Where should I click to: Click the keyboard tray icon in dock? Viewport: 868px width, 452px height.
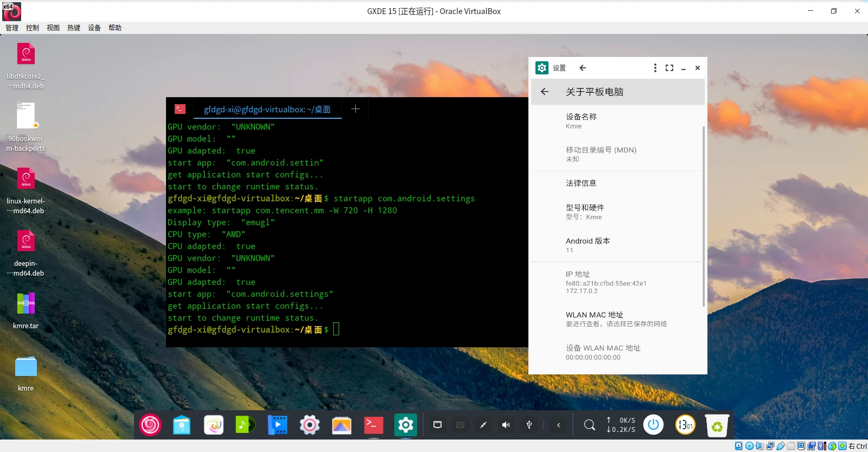point(461,425)
